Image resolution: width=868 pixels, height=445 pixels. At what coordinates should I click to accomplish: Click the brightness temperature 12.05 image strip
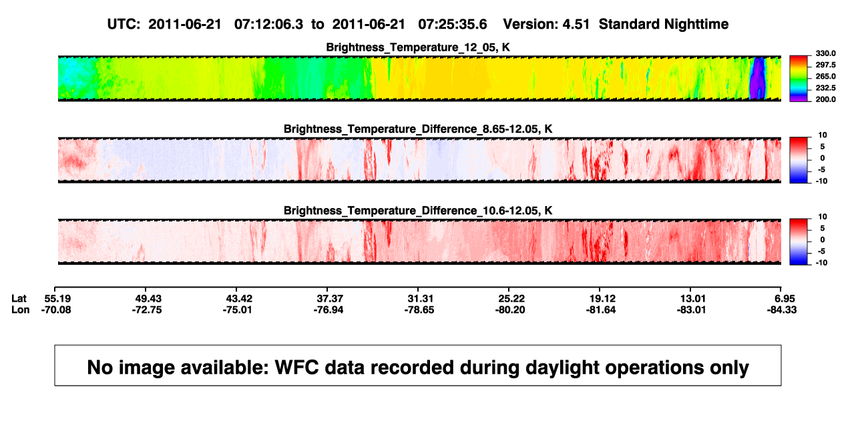(x=418, y=79)
